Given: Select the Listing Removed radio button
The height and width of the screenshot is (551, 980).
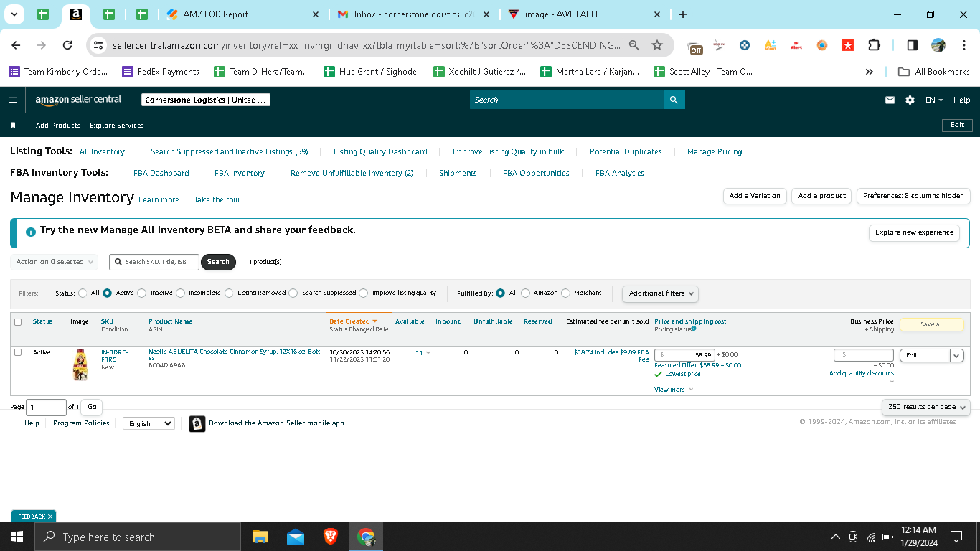Looking at the screenshot, I should (229, 293).
